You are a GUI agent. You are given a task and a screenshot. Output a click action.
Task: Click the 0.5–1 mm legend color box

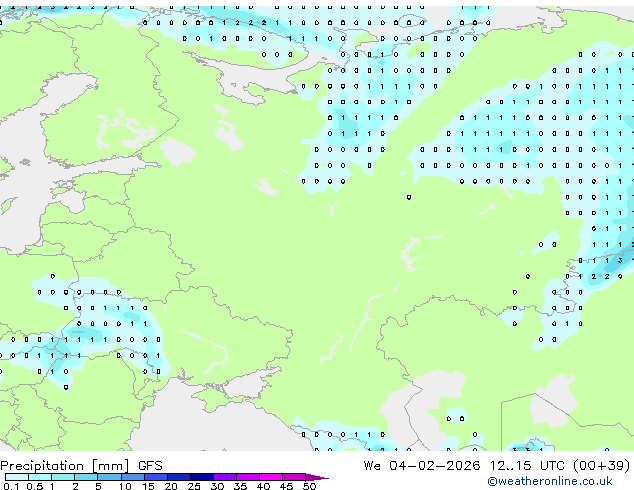[x=40, y=477]
